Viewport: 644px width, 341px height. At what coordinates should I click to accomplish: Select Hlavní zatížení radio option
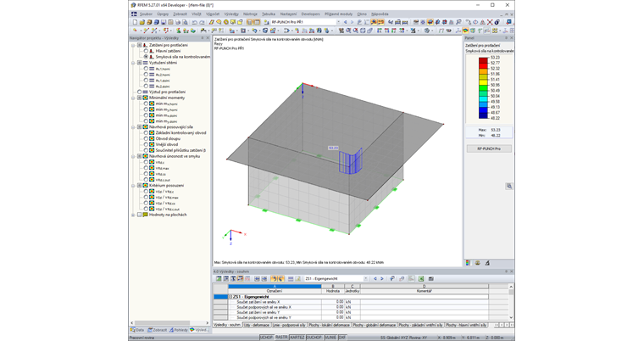tap(146, 51)
